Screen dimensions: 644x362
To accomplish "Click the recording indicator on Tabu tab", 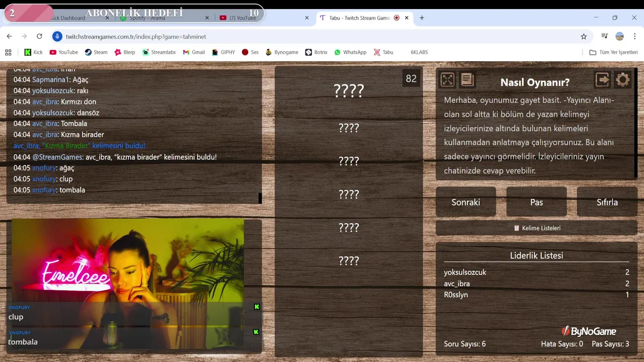I will tap(396, 18).
